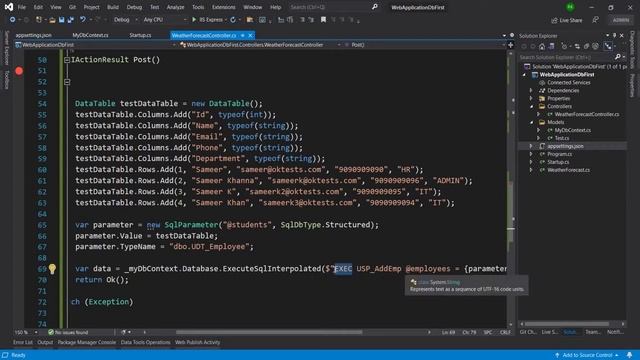Click the Solution Explorer search magnifier icon

coord(618,57)
